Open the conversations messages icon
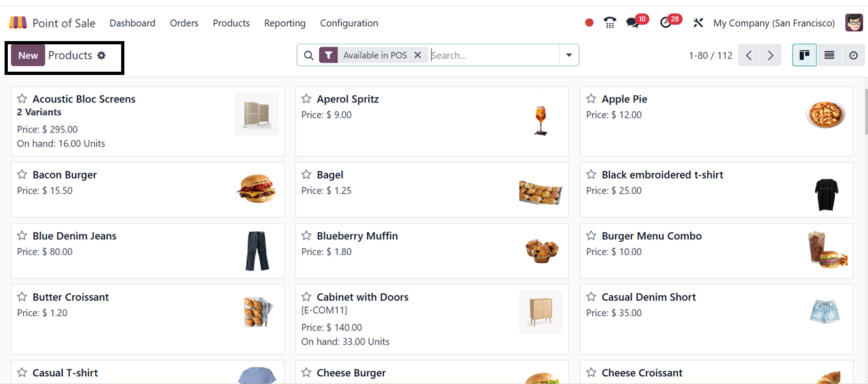868x384 pixels. 632,23
